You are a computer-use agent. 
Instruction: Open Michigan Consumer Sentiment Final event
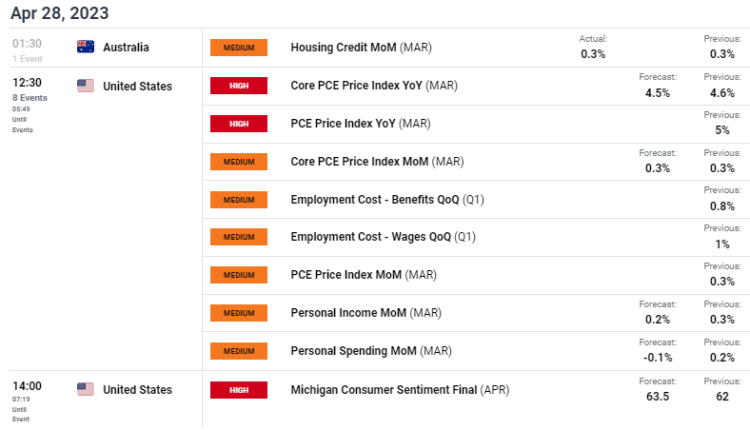click(x=384, y=390)
